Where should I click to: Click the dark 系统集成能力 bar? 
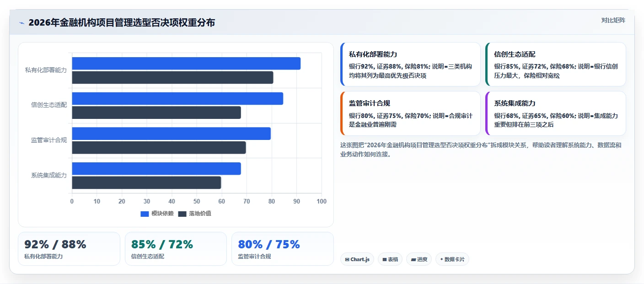coord(146,182)
